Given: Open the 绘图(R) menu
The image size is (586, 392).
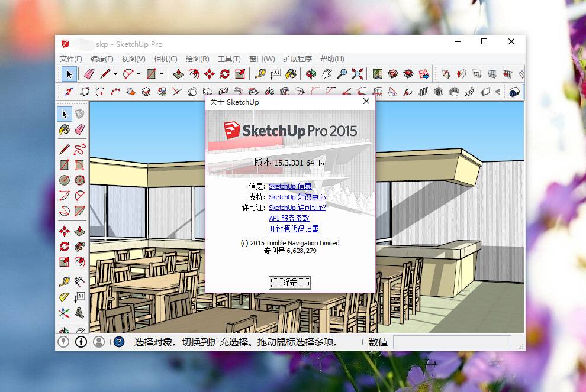Looking at the screenshot, I should tap(197, 59).
